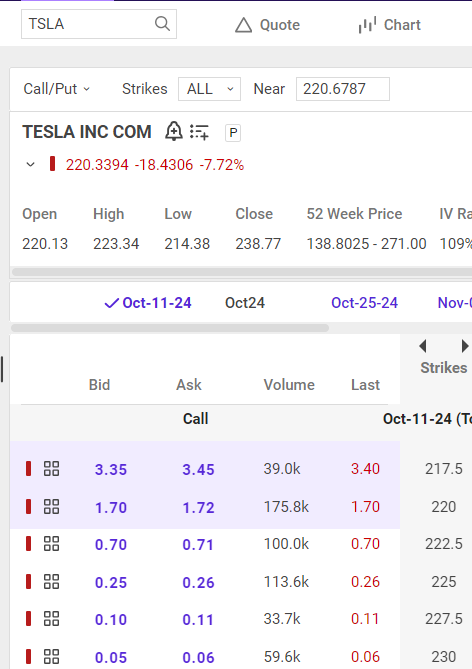Open the Strikes ALL dropdown

tap(210, 89)
